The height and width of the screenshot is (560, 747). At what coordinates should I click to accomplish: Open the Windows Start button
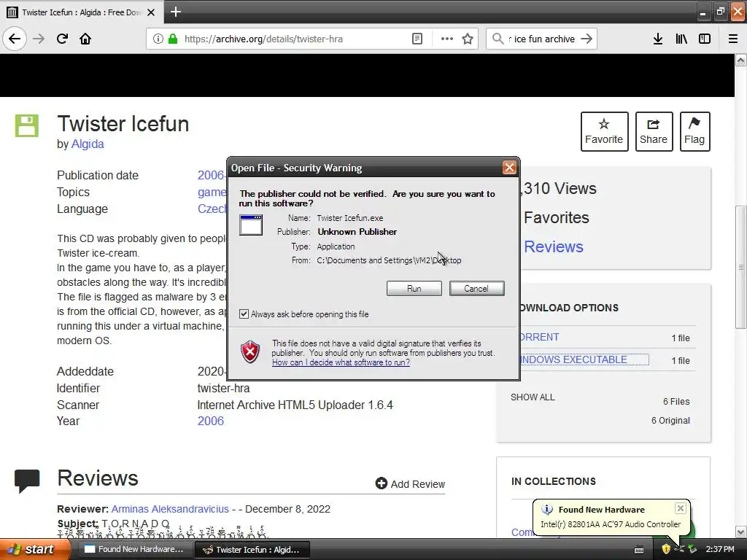point(34,549)
